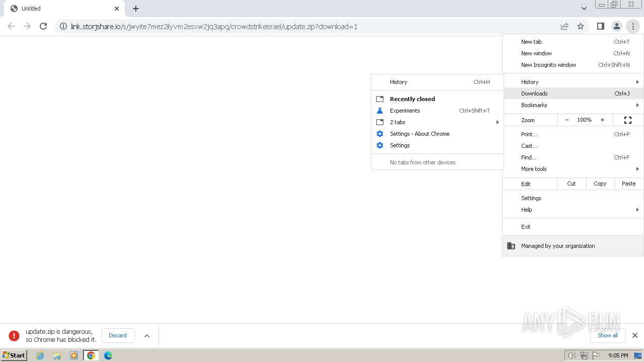This screenshot has width=644, height=362.
Task: Select Print from the menu
Action: coord(573,134)
